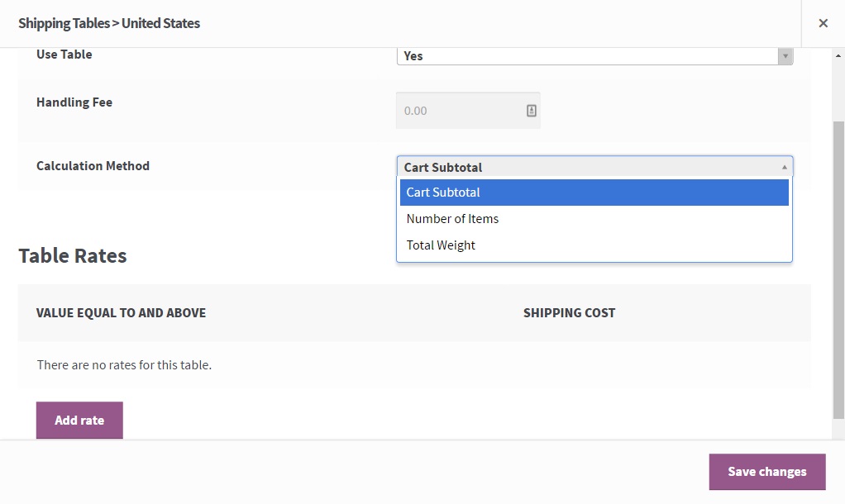Click the Calculation Method combo box
The image size is (845, 504).
click(x=587, y=167)
